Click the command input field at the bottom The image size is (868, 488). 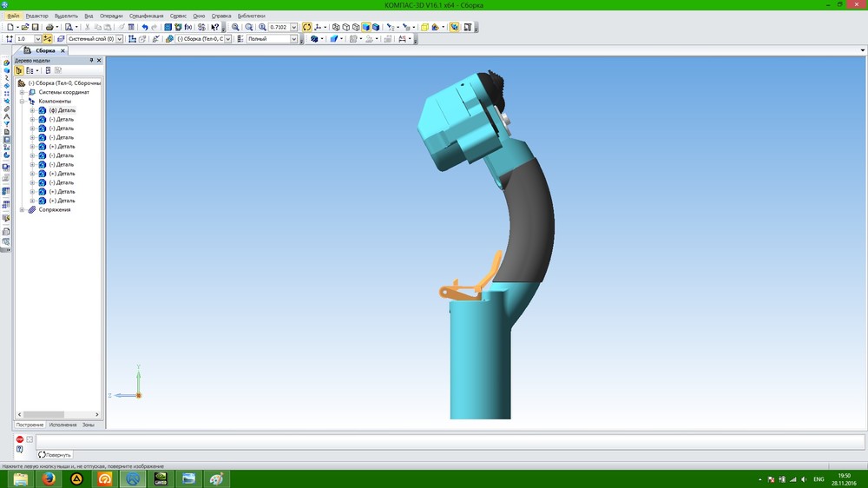pyautogui.click(x=450, y=441)
